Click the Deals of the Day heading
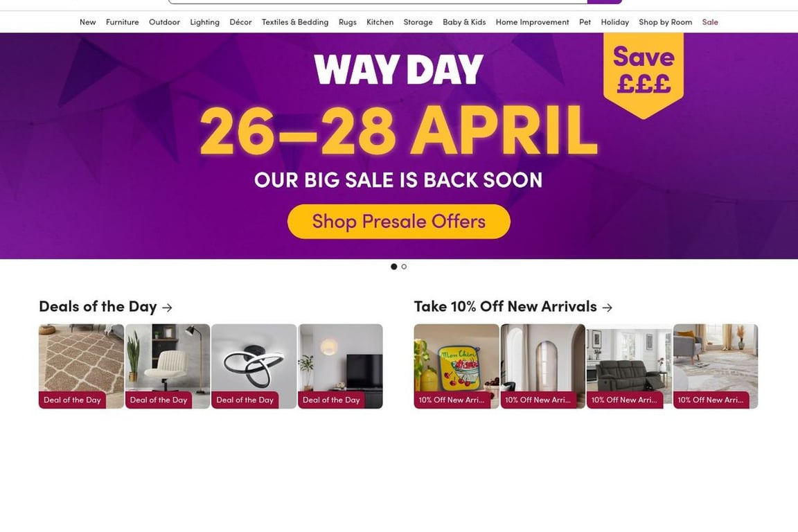This screenshot has height=532, width=798. pyautogui.click(x=98, y=306)
